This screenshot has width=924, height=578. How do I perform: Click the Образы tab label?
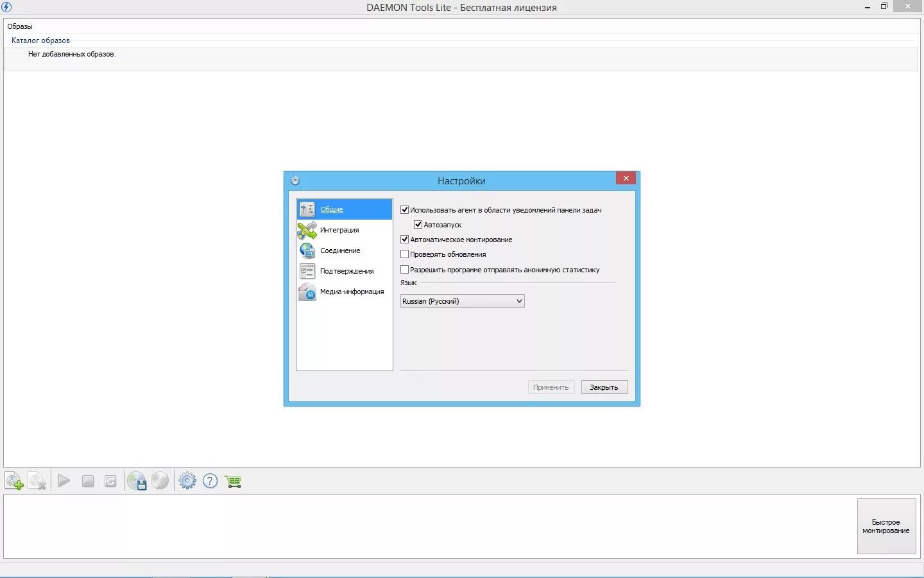click(20, 26)
